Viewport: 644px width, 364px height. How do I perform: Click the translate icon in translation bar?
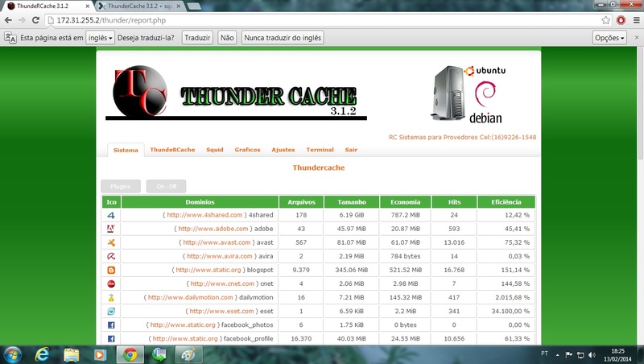tap(10, 38)
